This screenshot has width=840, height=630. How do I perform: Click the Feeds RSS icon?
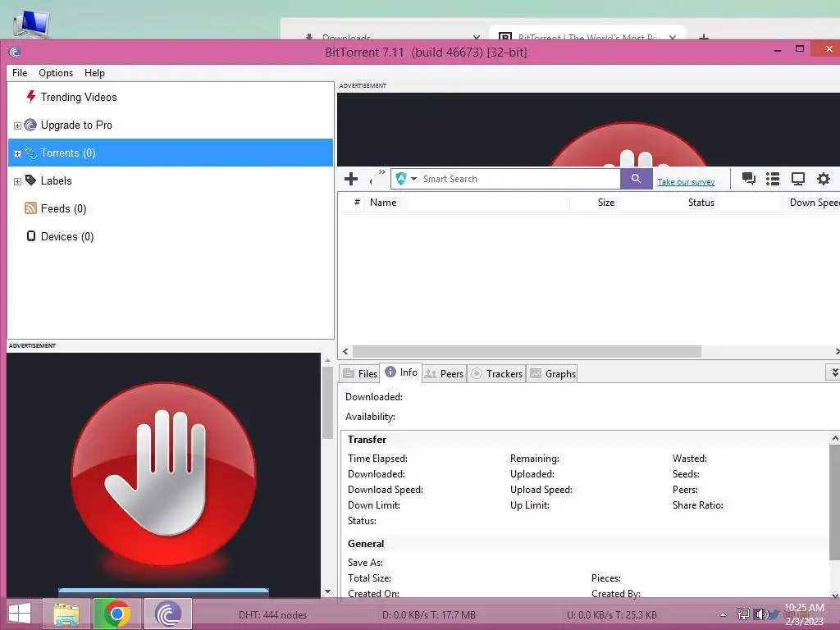pos(30,208)
